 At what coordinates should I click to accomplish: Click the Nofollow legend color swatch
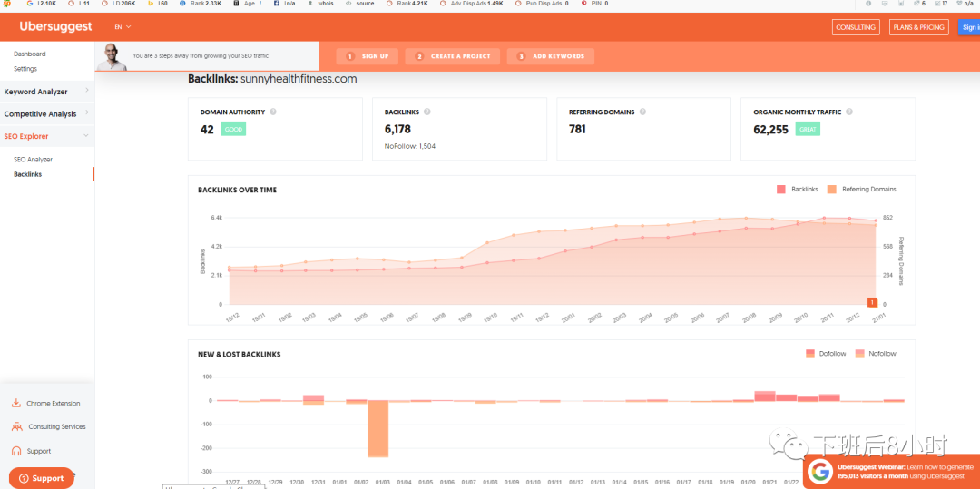(859, 354)
